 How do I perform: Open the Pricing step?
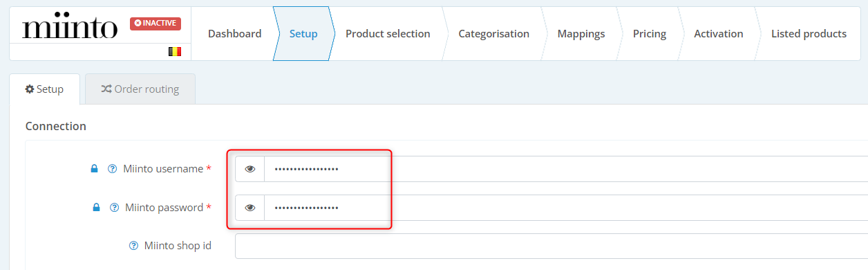(x=650, y=34)
